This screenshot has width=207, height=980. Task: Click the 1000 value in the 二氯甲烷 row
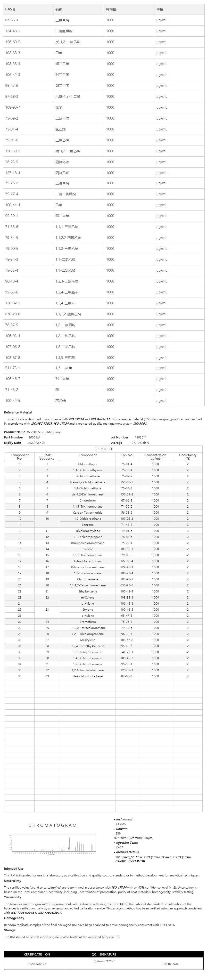point(110,118)
